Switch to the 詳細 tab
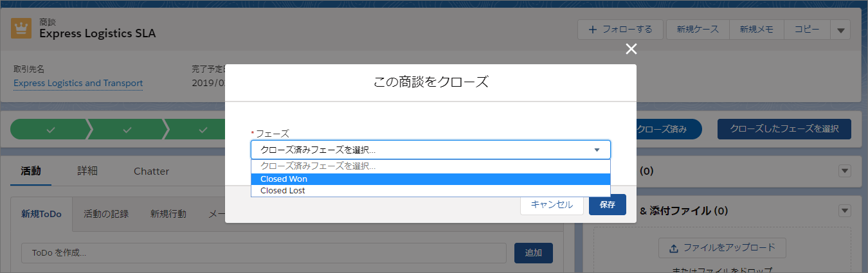 click(87, 171)
